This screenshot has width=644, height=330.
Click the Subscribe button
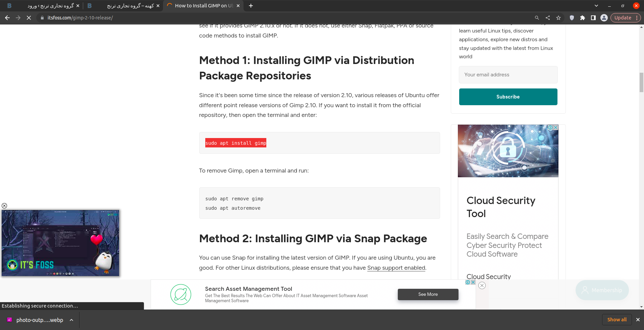[x=508, y=97]
